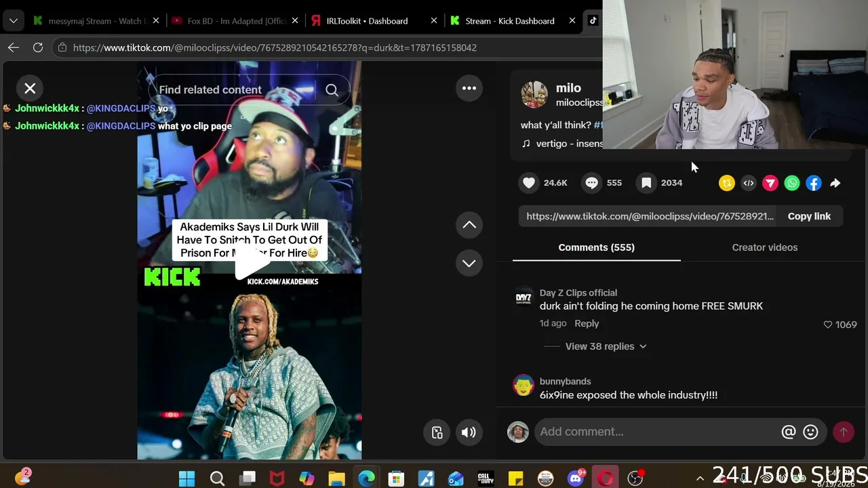Switch to Stream - Kick Dashboard tab
The width and height of the screenshot is (868, 488).
[x=510, y=21]
